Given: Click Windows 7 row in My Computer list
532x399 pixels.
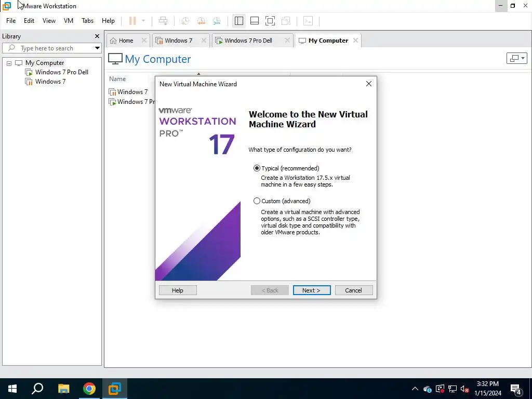Looking at the screenshot, I should coord(131,92).
